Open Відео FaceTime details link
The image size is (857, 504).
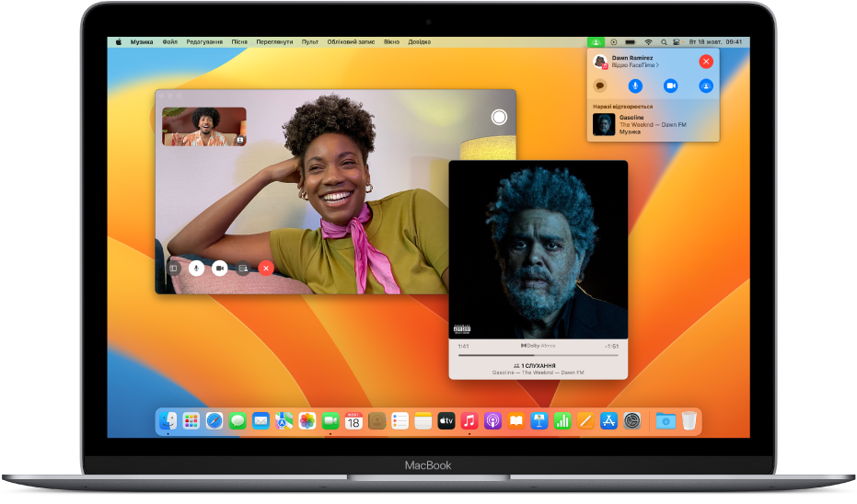click(x=635, y=65)
